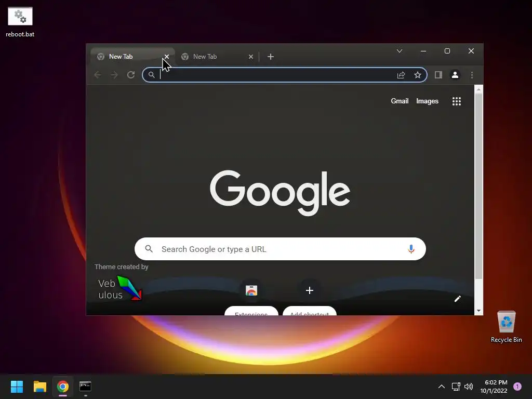Close the first New Tab

click(167, 57)
